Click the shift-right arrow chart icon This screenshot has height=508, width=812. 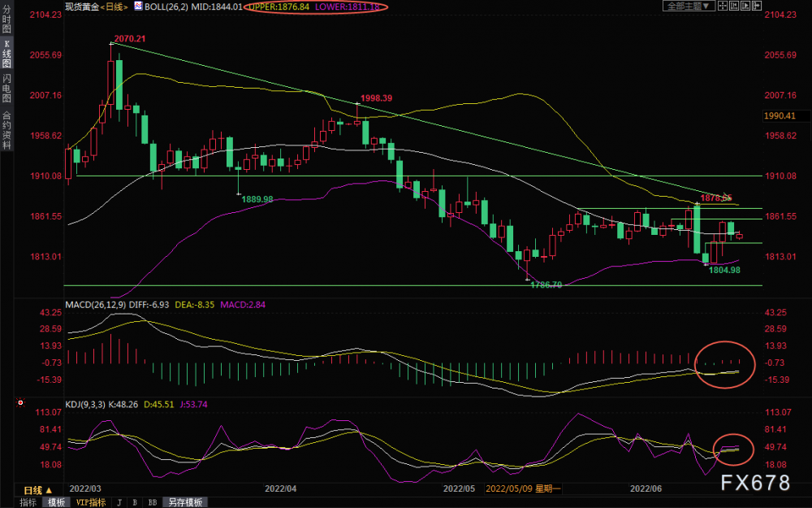pos(757,6)
